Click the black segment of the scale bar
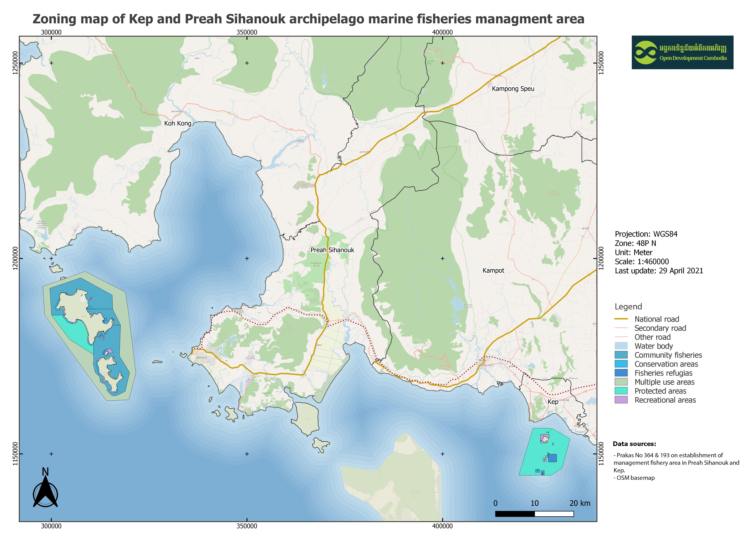Screen dimensions: 756x534 (515, 514)
